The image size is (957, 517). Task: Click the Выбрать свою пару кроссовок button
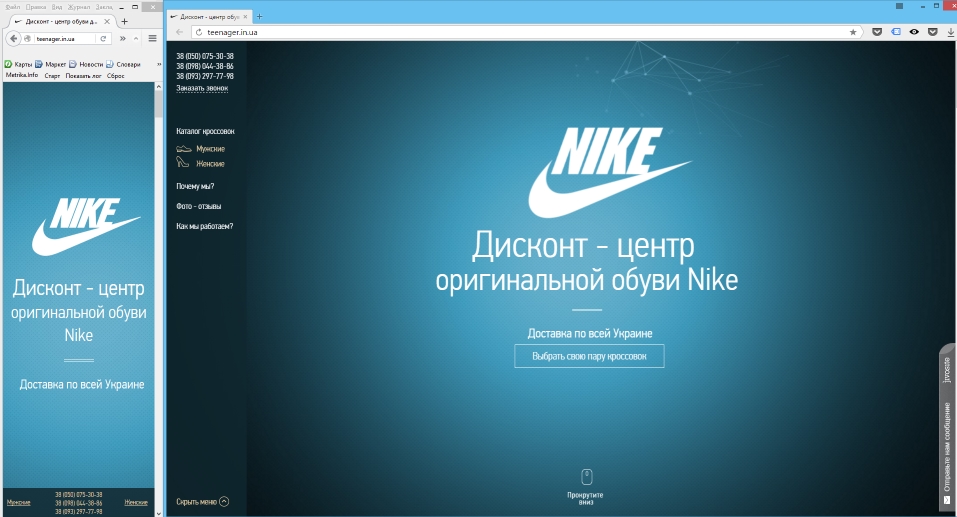click(589, 356)
